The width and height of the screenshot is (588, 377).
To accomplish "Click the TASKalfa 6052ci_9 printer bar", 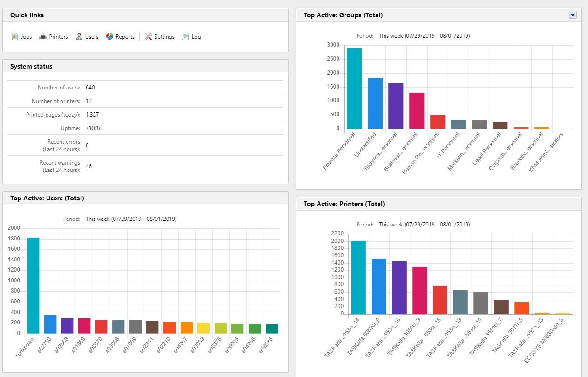I will (x=379, y=286).
